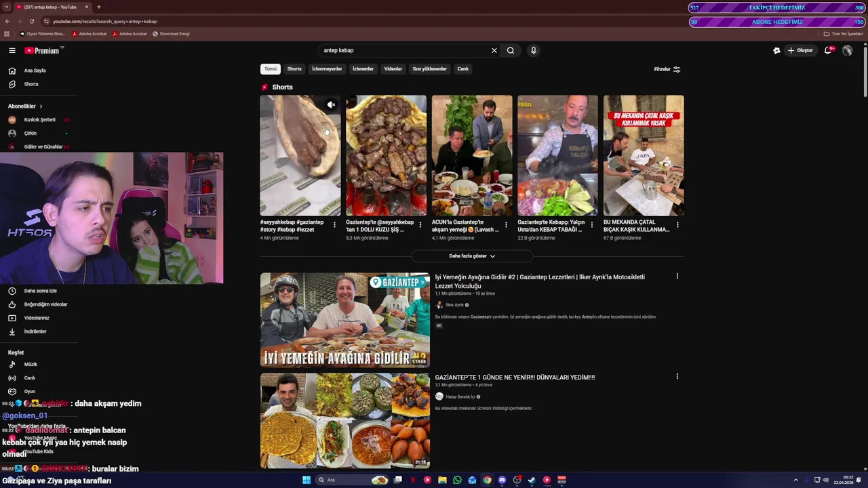Unmute the first Shorts preview
This screenshot has width=868, height=488.
pos(331,105)
